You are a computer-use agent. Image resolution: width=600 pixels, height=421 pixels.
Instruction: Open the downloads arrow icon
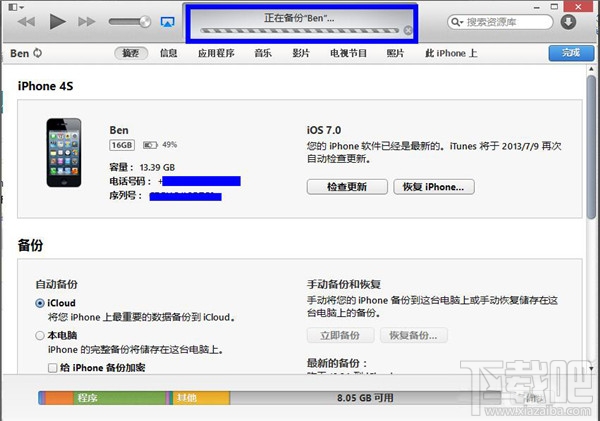point(568,22)
